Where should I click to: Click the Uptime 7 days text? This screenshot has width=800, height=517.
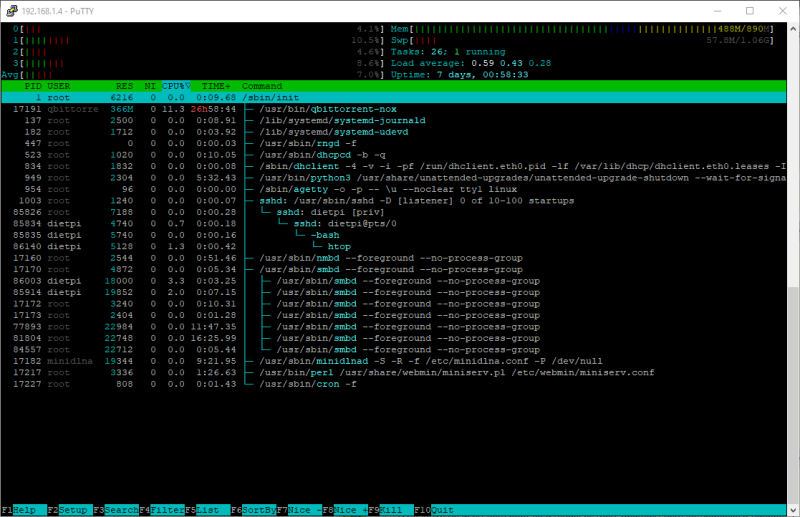coord(459,75)
